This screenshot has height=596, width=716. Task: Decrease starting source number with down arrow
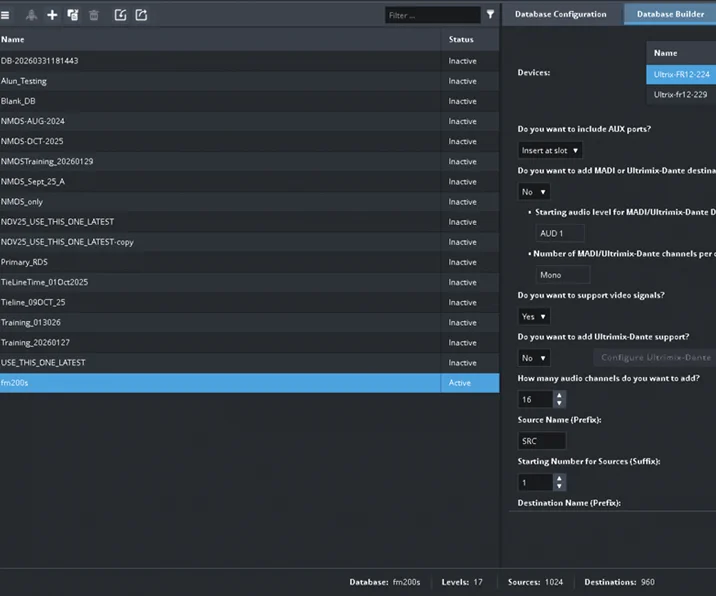pos(559,487)
